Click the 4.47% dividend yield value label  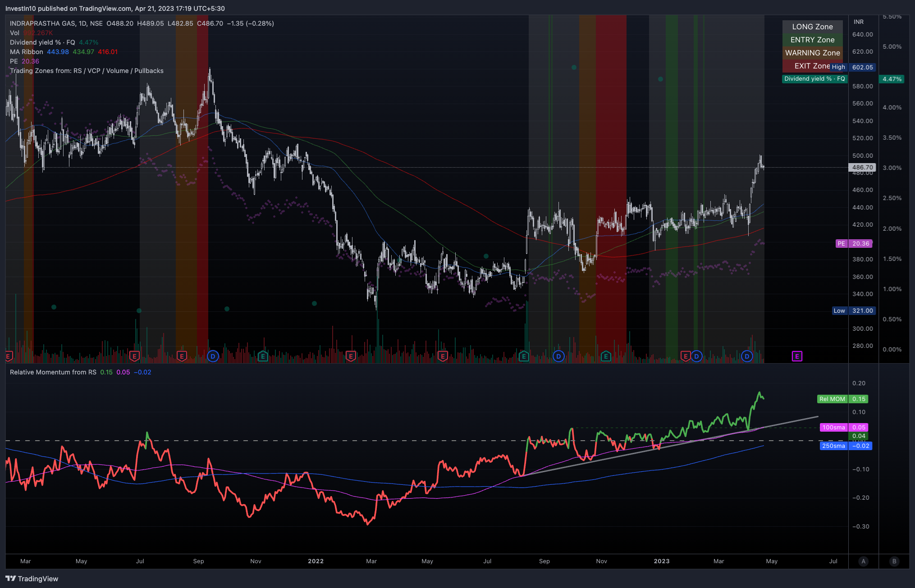point(892,79)
